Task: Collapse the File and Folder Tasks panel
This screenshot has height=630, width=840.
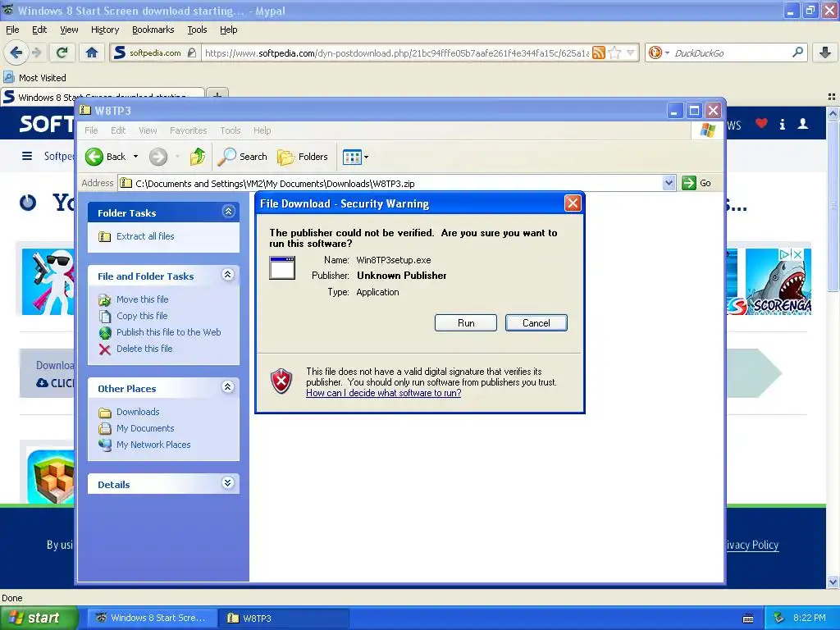Action: point(228,275)
